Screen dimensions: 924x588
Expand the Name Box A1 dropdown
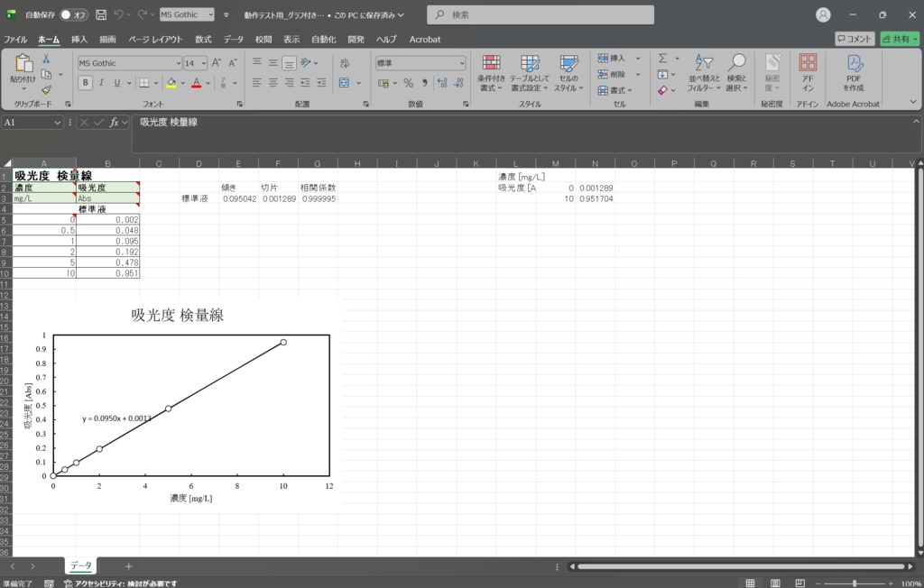pos(57,123)
